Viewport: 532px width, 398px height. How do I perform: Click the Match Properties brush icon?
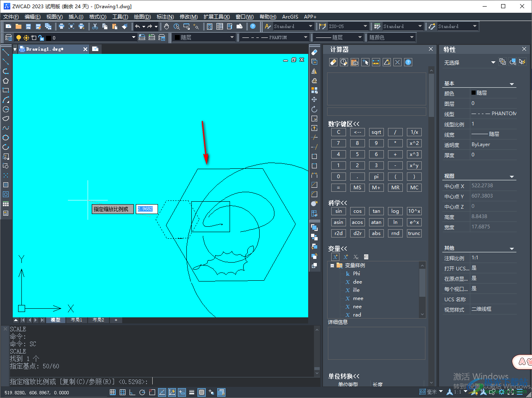pyautogui.click(x=125, y=26)
